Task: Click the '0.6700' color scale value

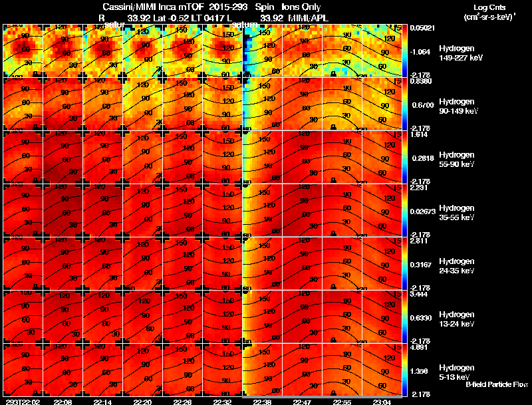Action: click(423, 105)
